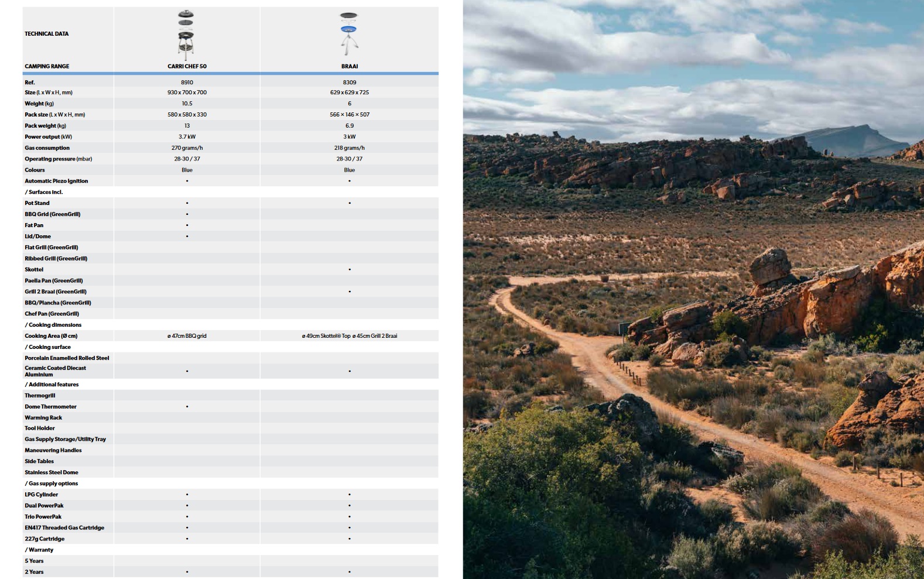The image size is (924, 579).
Task: Click the 'Automatic Piezo Ignition' row label
Action: 56,181
